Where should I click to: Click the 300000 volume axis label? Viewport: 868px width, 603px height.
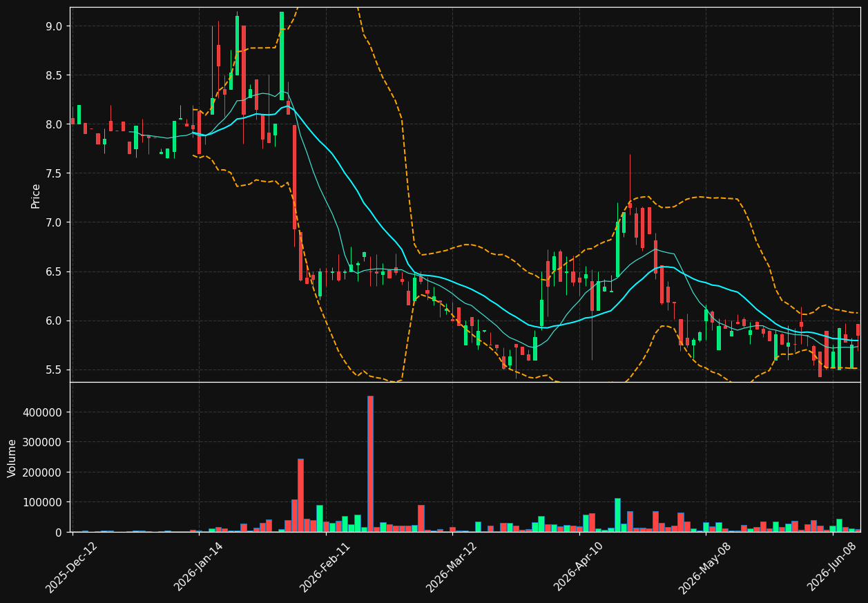click(x=44, y=442)
